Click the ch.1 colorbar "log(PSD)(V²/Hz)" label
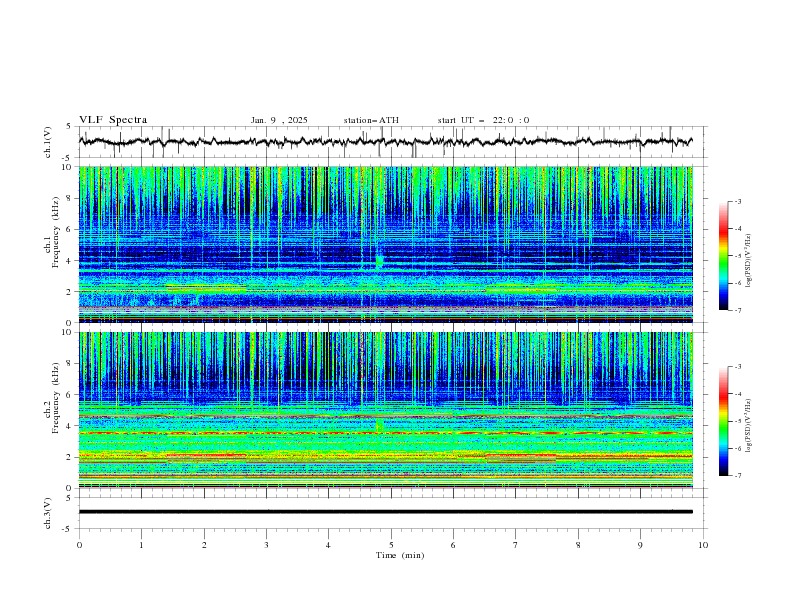This screenshot has height=612, width=792. coord(748,261)
